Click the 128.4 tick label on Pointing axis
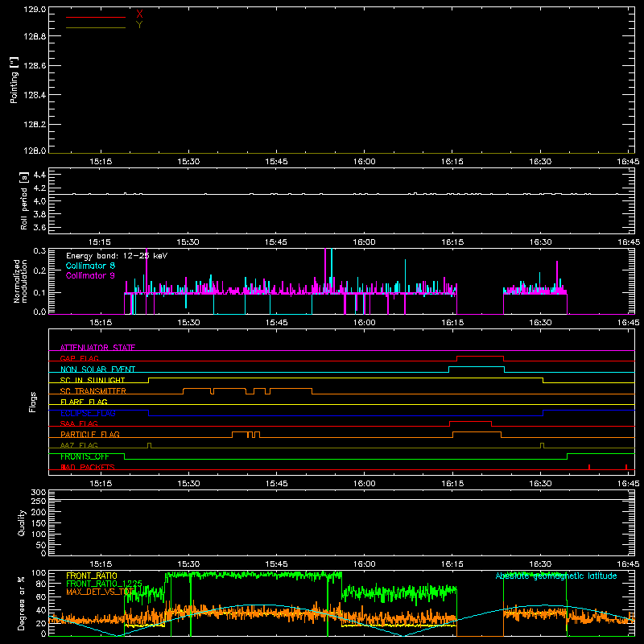This screenshot has height=644, width=644. tap(35, 95)
